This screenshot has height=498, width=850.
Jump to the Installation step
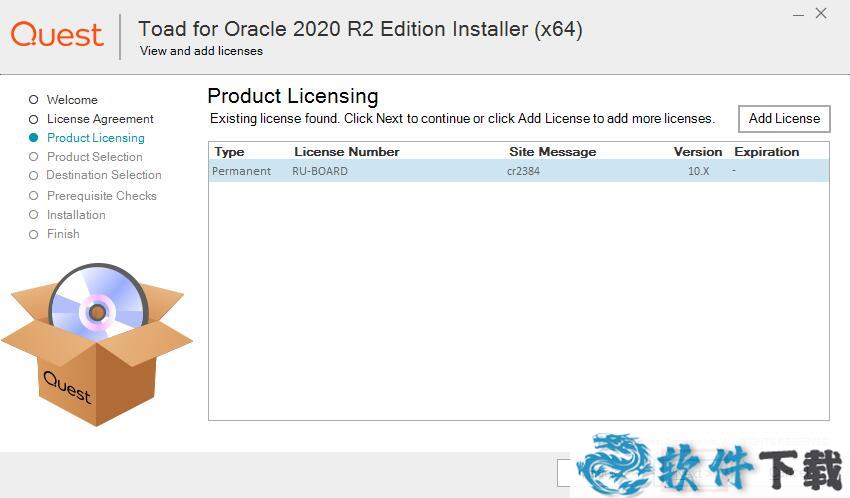(x=76, y=215)
